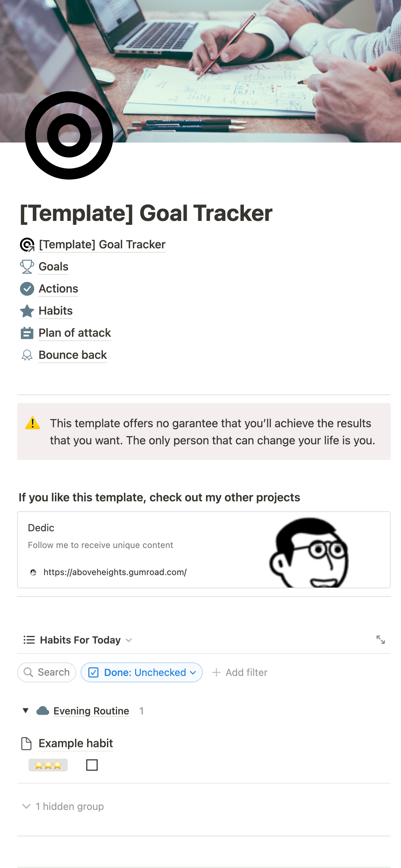This screenshot has height=868, width=401.
Task: Open the Bounce back page link
Action: click(73, 355)
